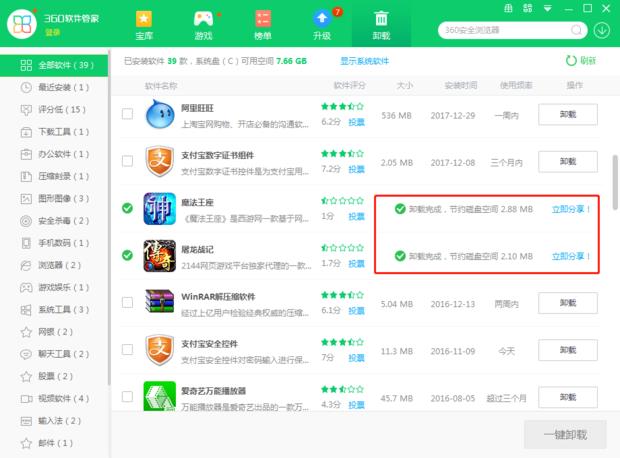Click the skin icon in title bar
Image resolution: width=620 pixels, height=458 pixels.
(x=508, y=8)
